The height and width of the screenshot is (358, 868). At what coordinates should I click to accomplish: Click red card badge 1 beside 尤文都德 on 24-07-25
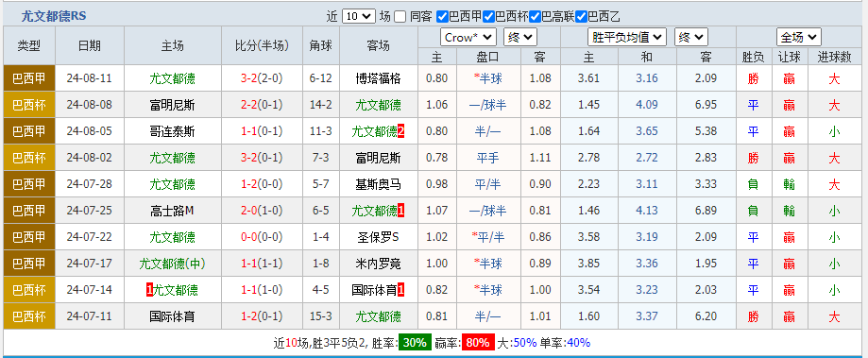[401, 211]
